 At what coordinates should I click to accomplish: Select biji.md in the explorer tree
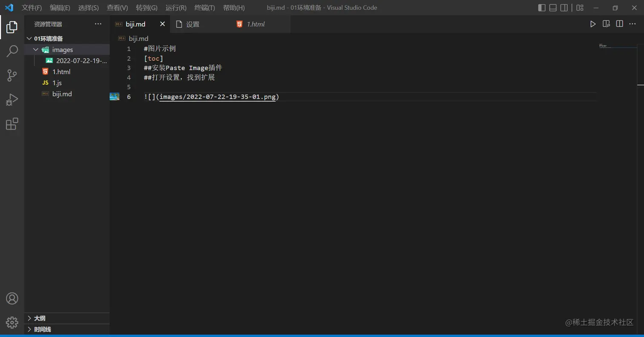(x=67, y=94)
